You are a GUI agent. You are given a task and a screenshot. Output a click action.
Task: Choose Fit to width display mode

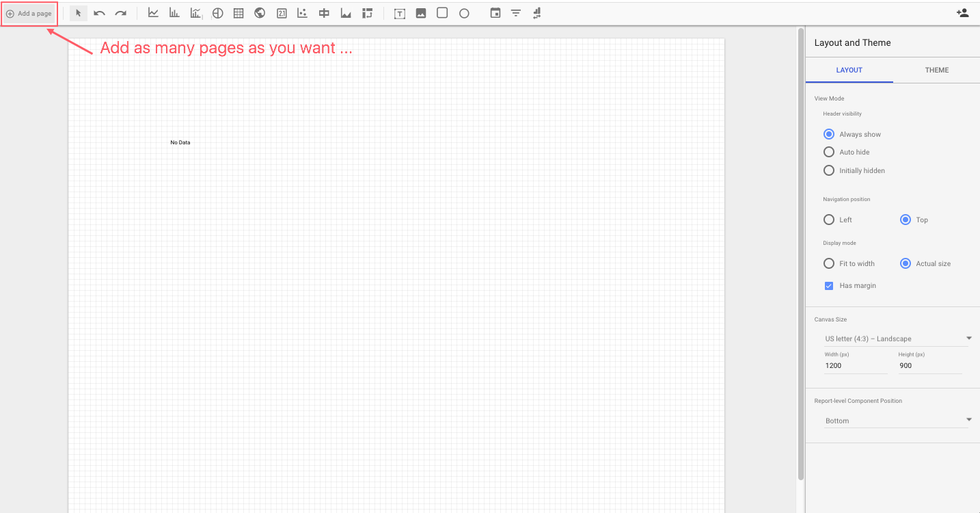coord(829,263)
